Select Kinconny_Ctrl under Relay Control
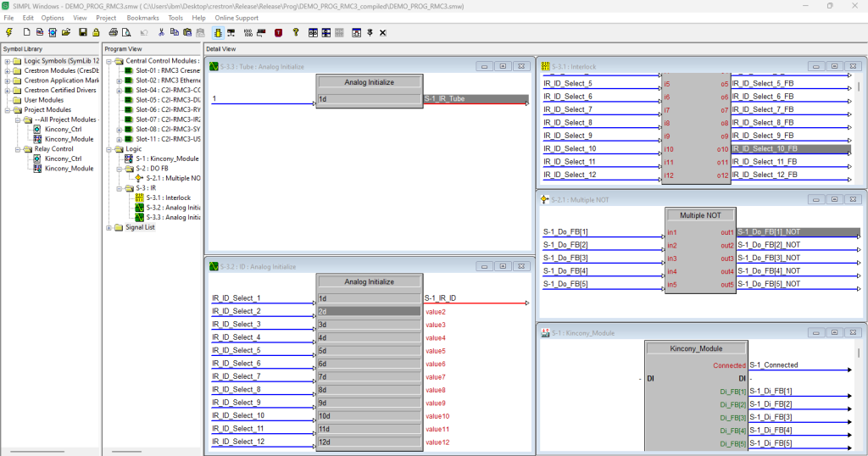Viewport: 868px width, 456px height. [63, 158]
